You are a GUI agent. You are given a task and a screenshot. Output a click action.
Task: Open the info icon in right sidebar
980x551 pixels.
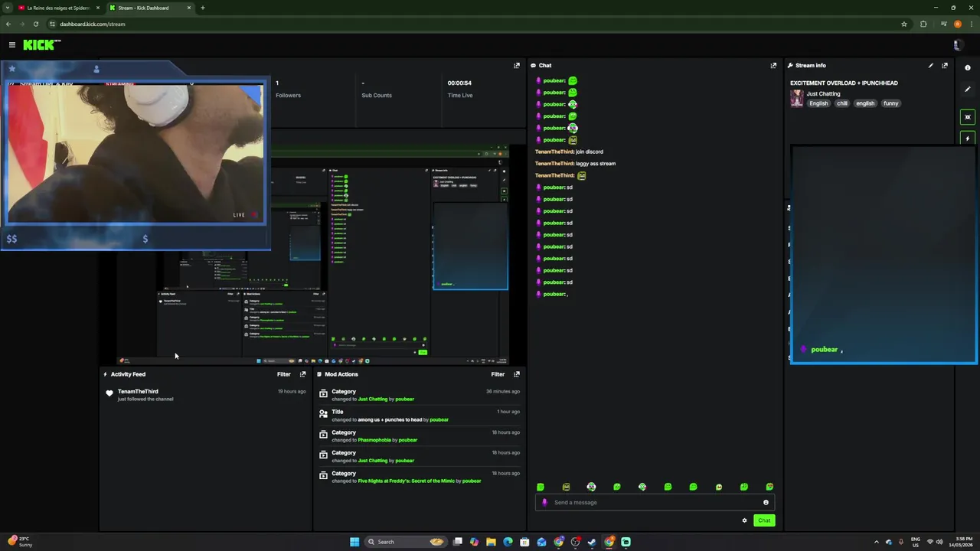(968, 67)
